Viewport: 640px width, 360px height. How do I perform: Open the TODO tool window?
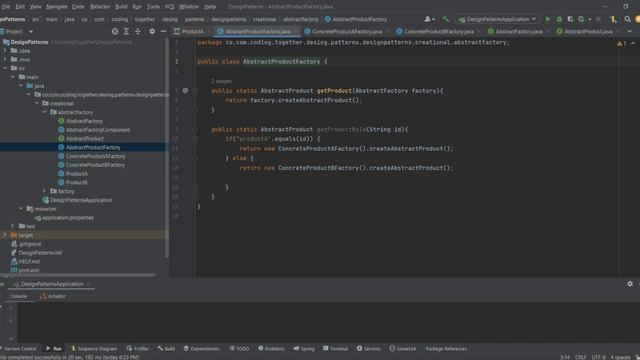point(239,349)
